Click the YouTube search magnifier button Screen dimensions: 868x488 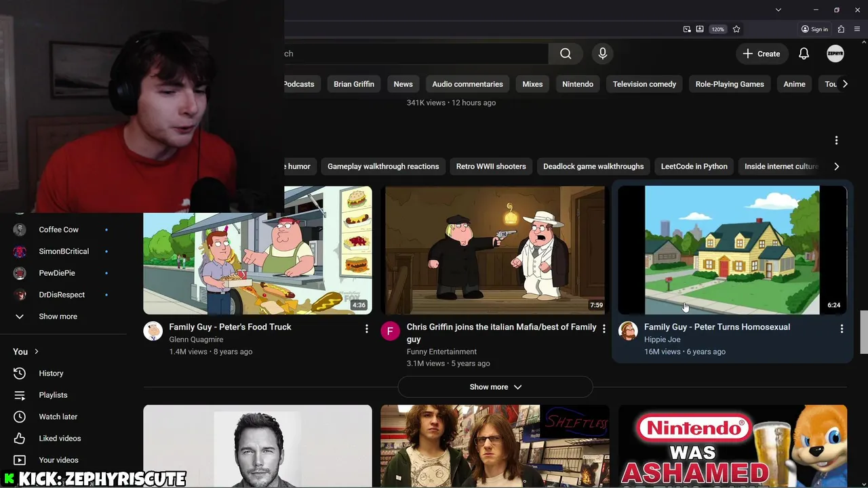coord(566,54)
